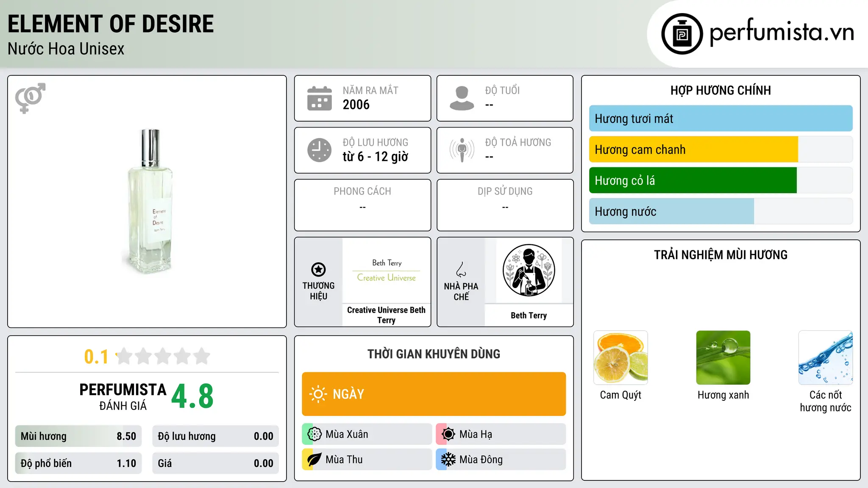Open the perfumista.vn site name
Image resolution: width=868 pixels, height=488 pixels.
coord(782,33)
